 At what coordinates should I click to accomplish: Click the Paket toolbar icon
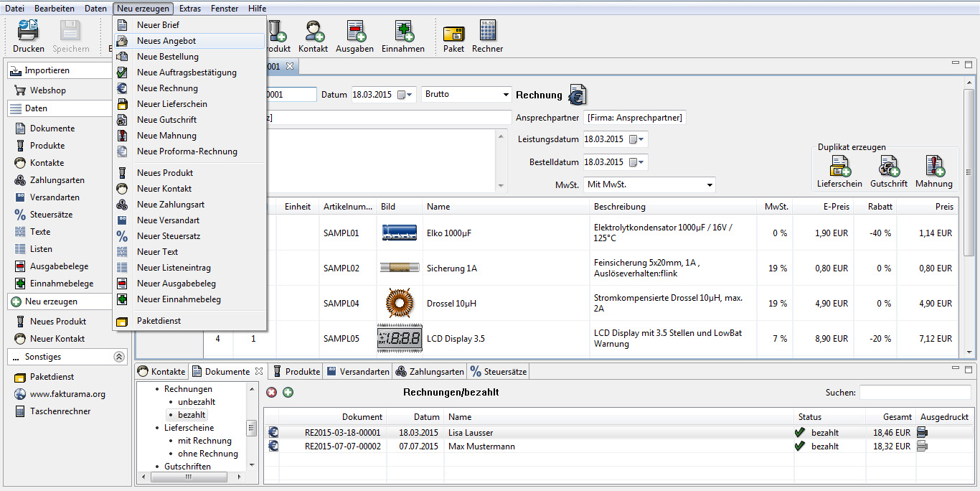(x=453, y=32)
